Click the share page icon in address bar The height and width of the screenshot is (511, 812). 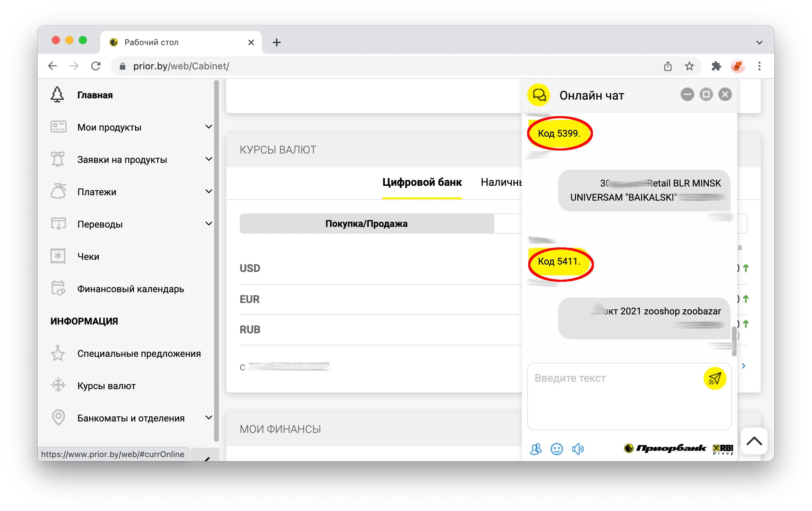click(x=668, y=66)
